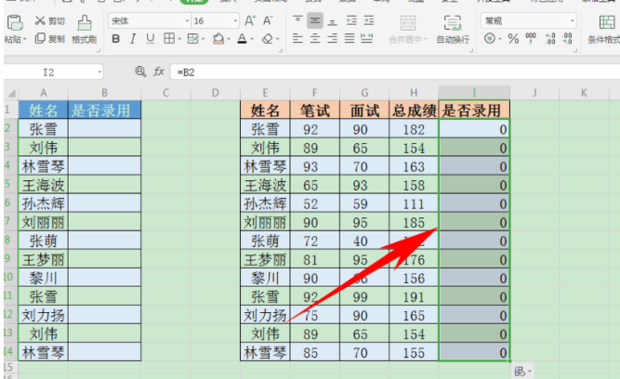Apply cell borders with the borders icon
This screenshot has height=379, width=620.
click(x=169, y=38)
